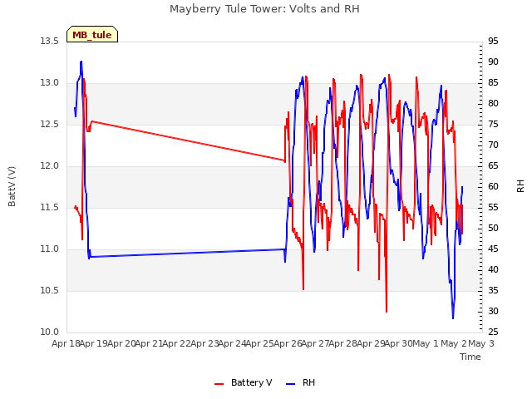Click the RH right axis label
This screenshot has height=399, width=532.
520,186
